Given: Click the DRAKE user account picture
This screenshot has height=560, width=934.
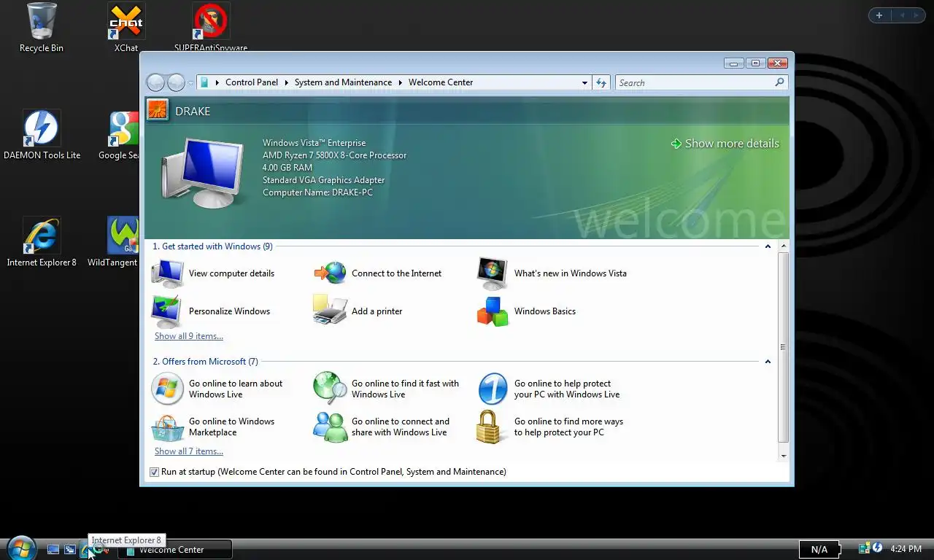Looking at the screenshot, I should click(158, 111).
